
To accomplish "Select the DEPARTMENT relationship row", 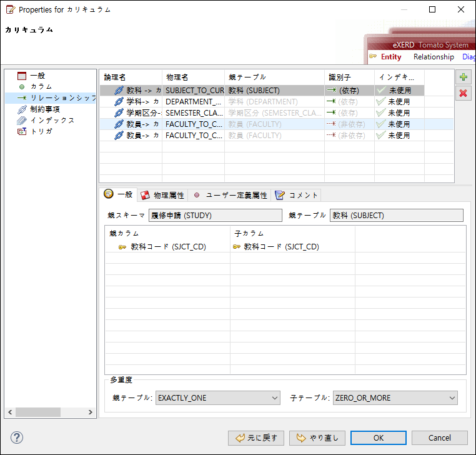I will (192, 102).
